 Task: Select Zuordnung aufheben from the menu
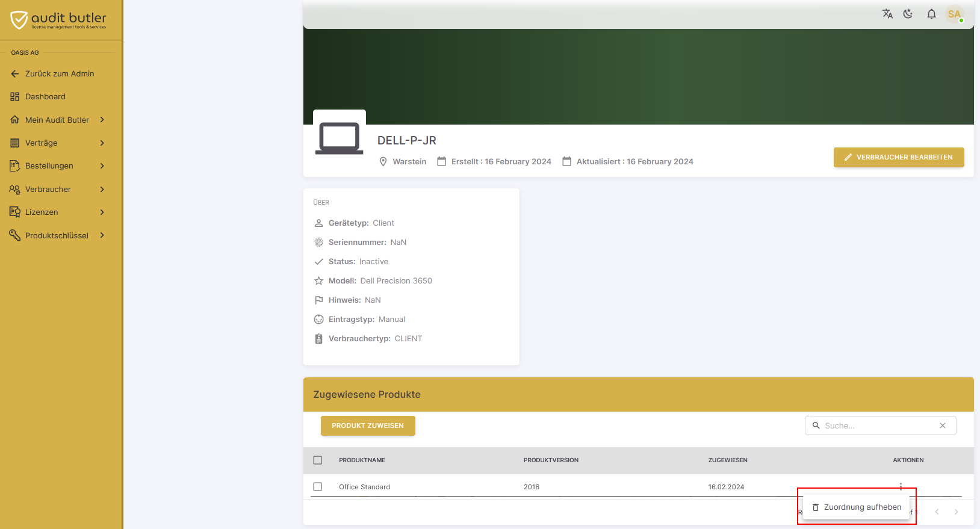(856, 507)
